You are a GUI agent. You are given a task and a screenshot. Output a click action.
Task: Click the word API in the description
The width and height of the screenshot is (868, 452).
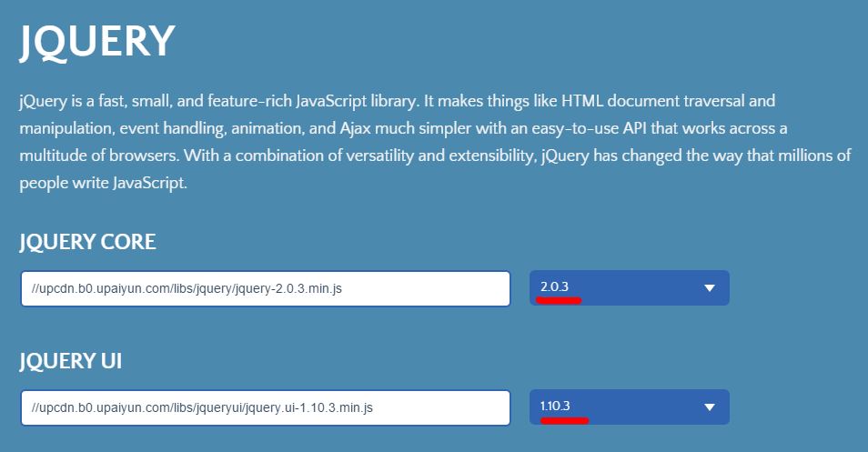coord(635,128)
